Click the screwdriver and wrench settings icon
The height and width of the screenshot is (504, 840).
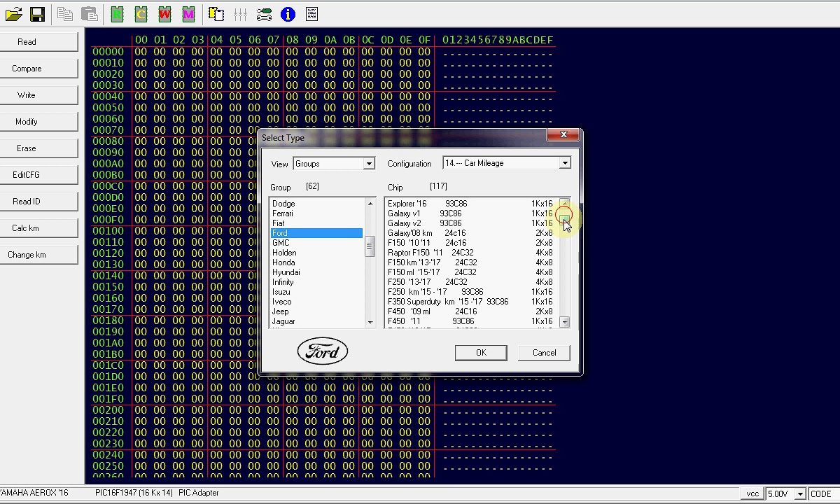[264, 14]
